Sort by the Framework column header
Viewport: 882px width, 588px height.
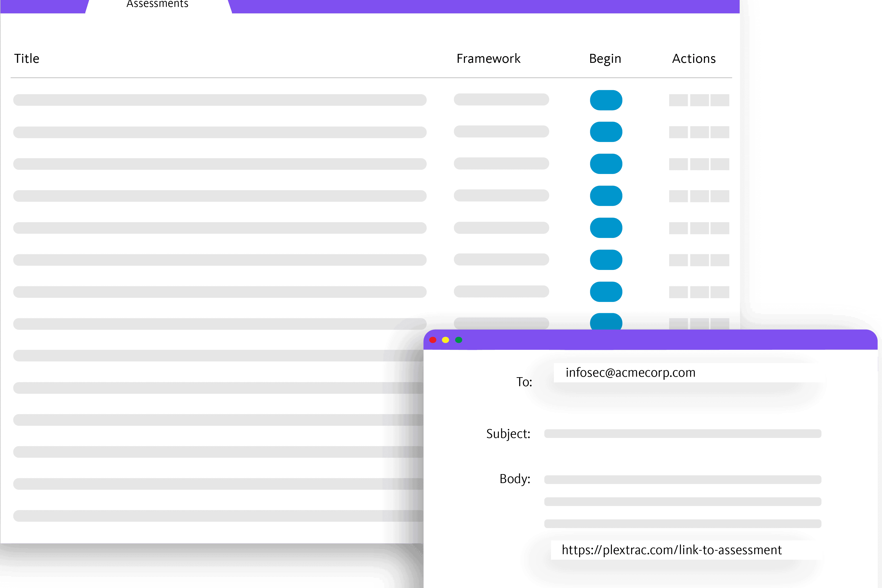click(x=489, y=58)
